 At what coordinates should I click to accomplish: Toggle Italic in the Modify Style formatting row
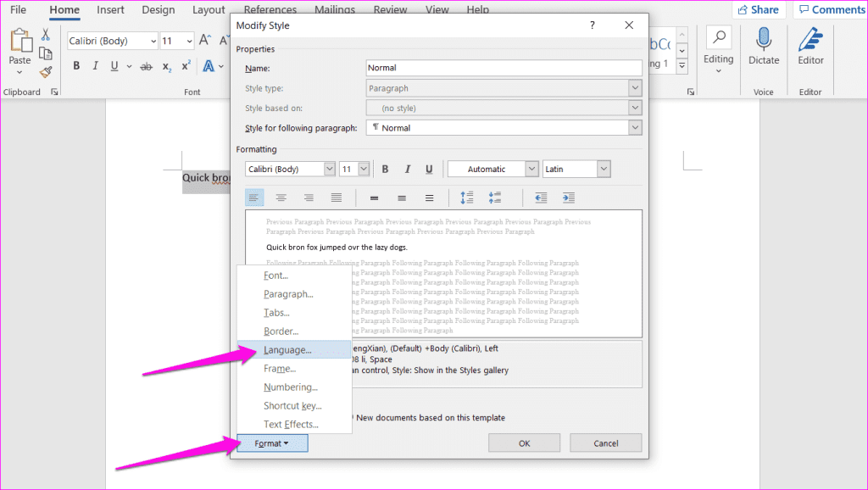coord(406,169)
